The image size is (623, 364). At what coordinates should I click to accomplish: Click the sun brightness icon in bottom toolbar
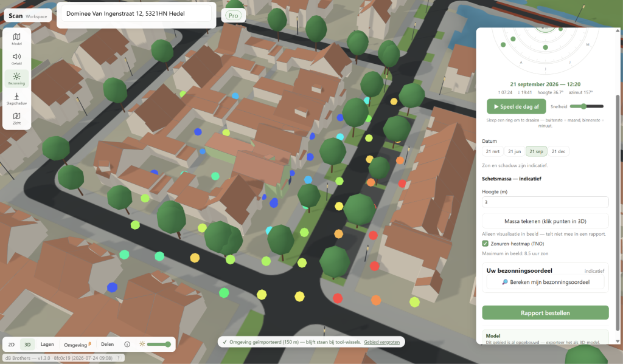tap(142, 344)
